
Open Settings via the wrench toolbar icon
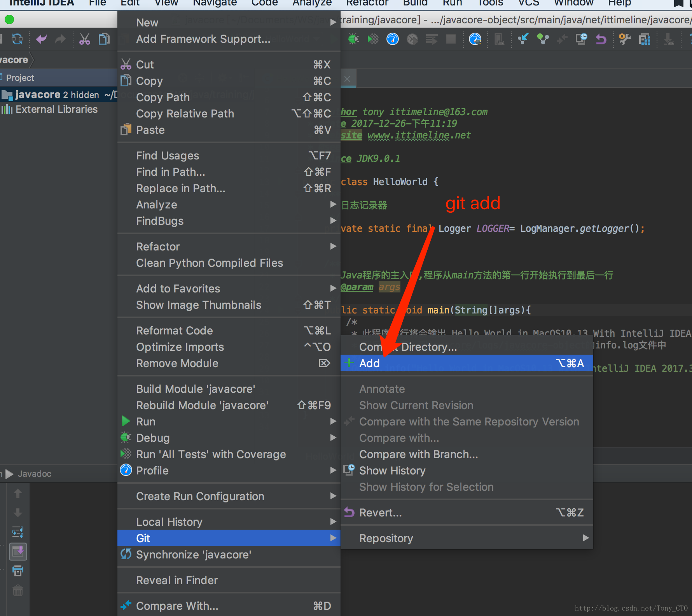625,39
